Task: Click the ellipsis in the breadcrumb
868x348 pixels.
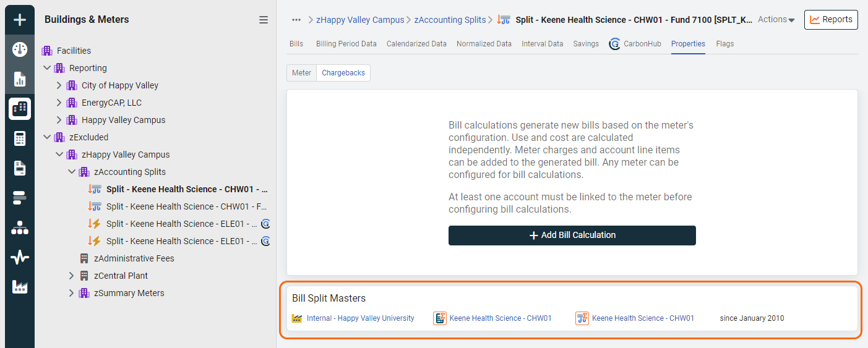Action: tap(296, 20)
